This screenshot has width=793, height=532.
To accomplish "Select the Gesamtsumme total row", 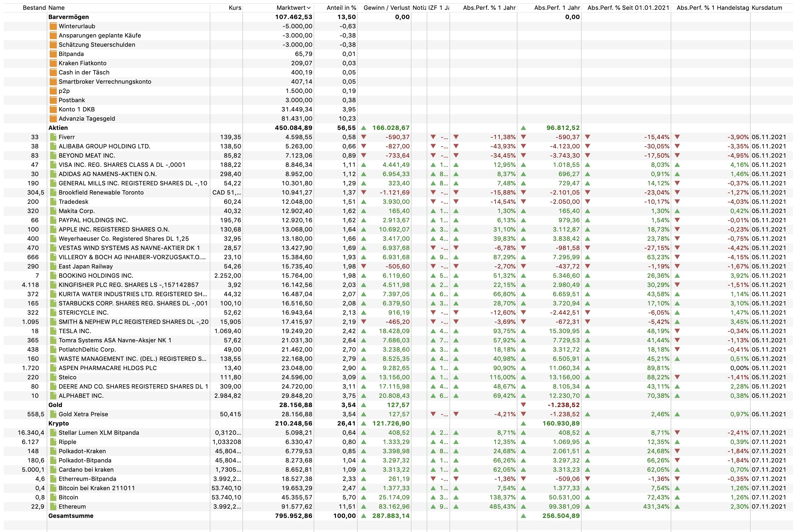I will coord(71,516).
